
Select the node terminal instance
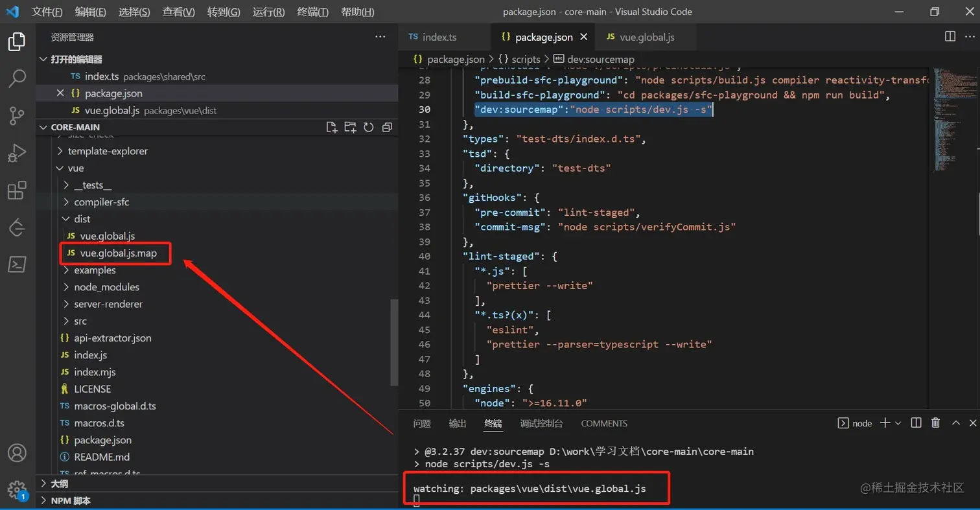[855, 423]
